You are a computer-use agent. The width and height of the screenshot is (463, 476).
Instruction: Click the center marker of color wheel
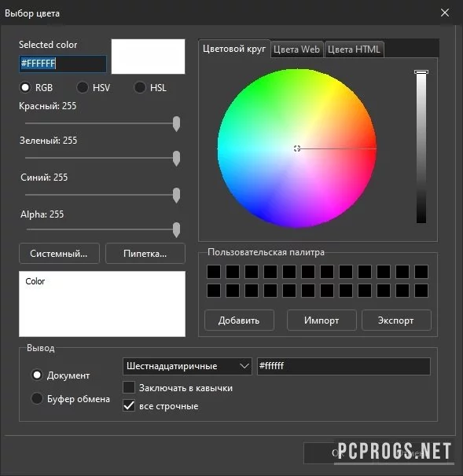click(297, 148)
